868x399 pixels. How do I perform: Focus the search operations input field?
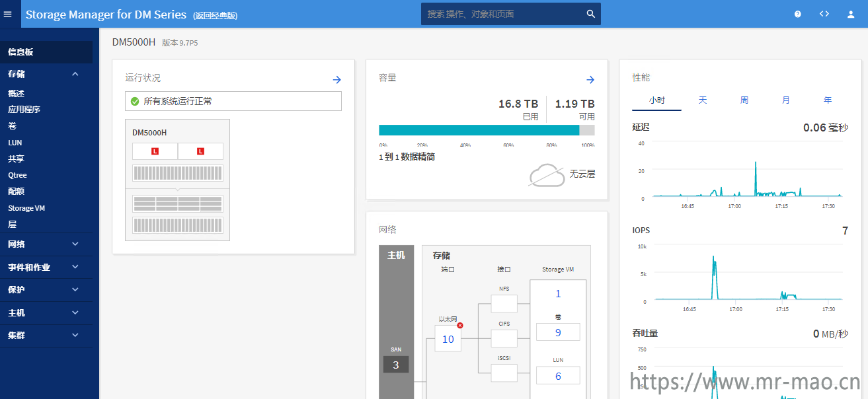click(x=504, y=14)
